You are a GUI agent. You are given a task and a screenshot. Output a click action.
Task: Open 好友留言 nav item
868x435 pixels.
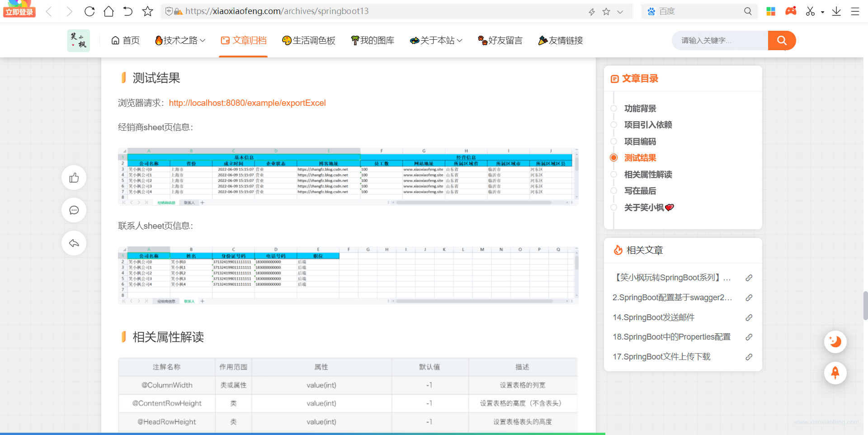500,40
